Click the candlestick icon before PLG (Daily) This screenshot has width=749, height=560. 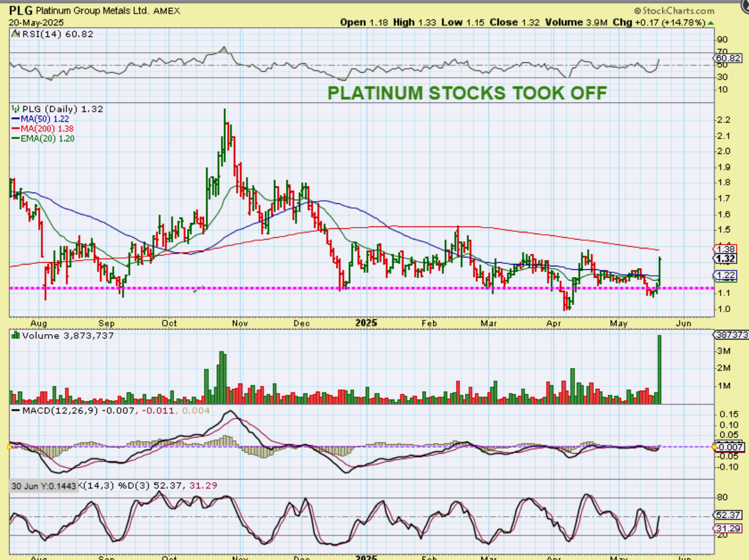tap(15, 109)
